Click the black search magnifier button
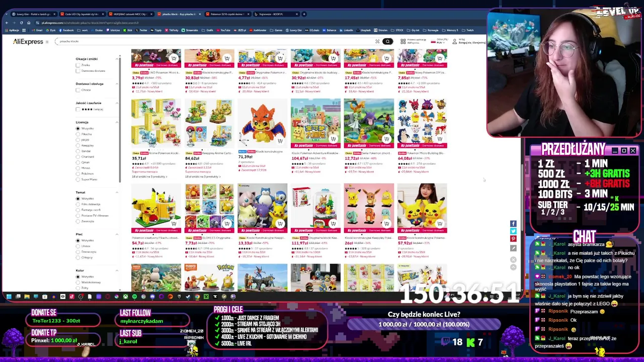Image resolution: width=644 pixels, height=362 pixels. pos(387,41)
